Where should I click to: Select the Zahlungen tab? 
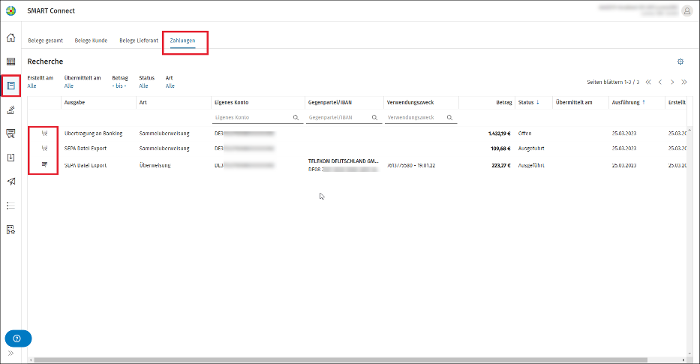(183, 41)
